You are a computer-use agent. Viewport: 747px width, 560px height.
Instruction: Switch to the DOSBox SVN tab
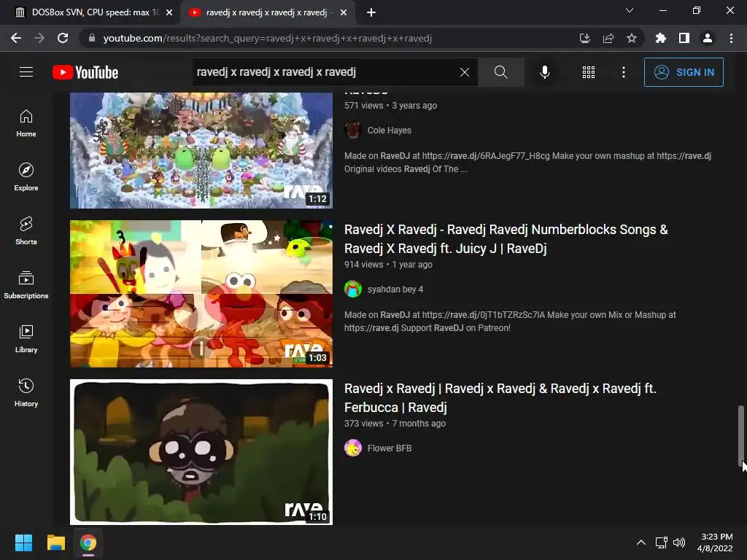click(89, 12)
